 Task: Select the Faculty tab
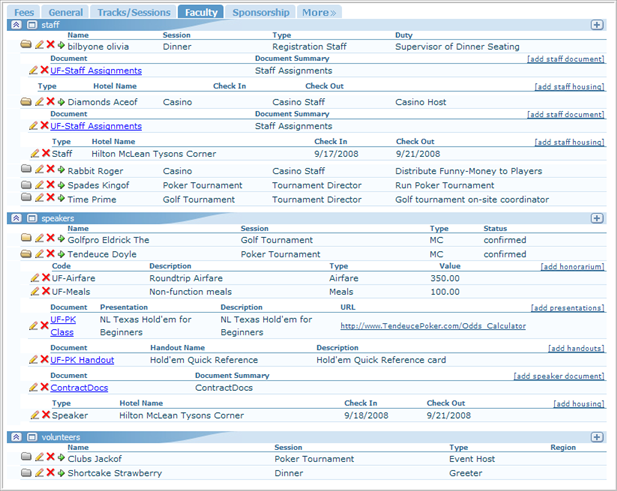tap(201, 12)
